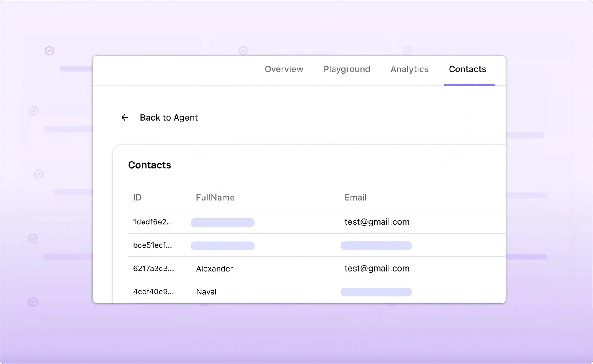Click blurred full name in 1dedf6e2 row
This screenshot has height=364, width=593.
[223, 223]
